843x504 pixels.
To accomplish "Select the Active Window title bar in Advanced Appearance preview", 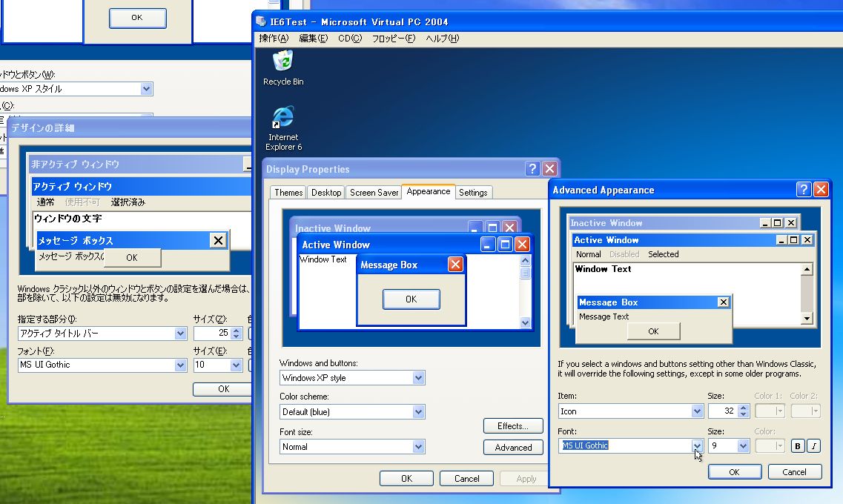I will point(693,240).
